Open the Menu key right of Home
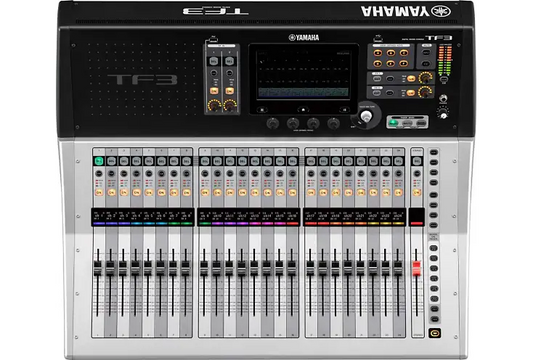Viewport: 533px width, 360px height. (344, 109)
